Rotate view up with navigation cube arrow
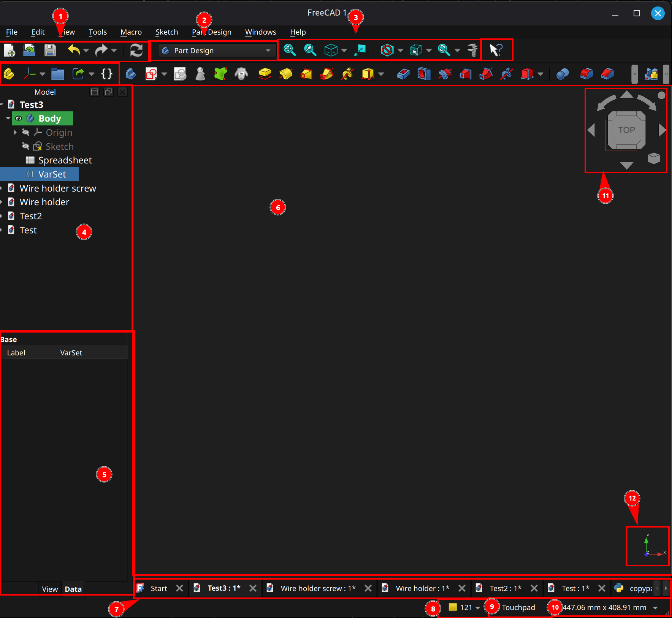The image size is (672, 618). 627,95
